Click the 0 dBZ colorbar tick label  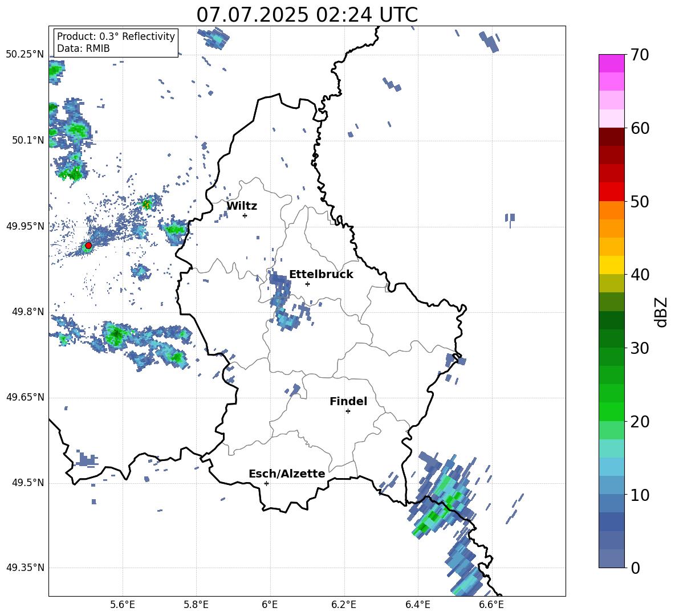[635, 568]
